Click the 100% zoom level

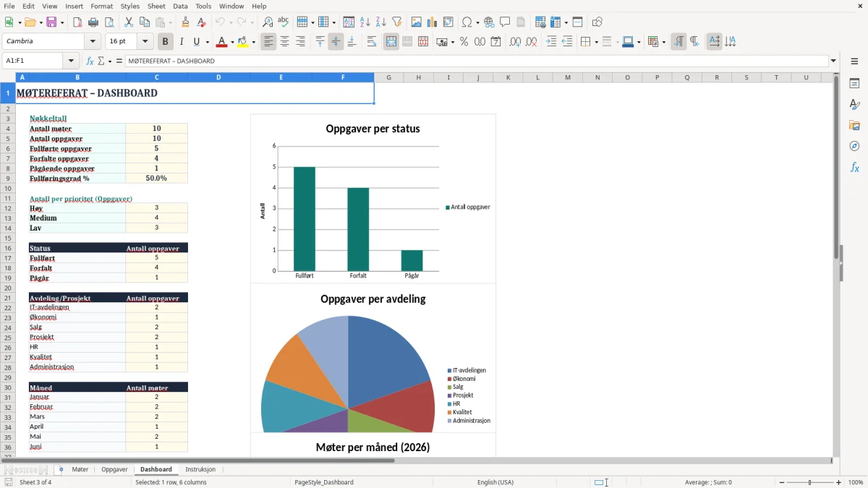tap(856, 482)
